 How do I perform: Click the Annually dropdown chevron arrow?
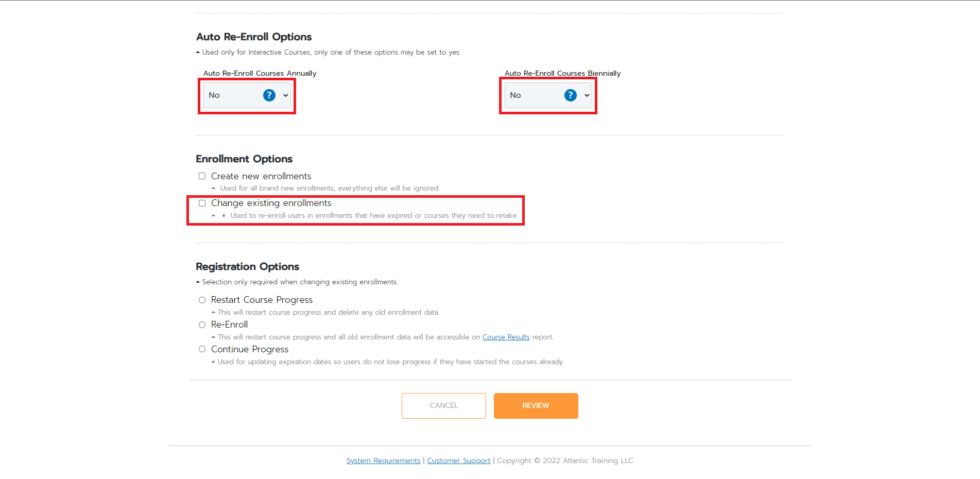click(285, 95)
